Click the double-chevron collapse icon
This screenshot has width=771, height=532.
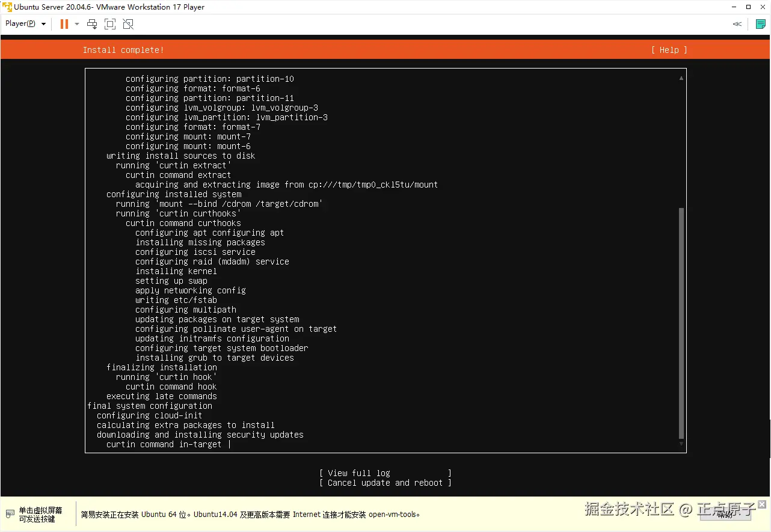pyautogui.click(x=737, y=24)
